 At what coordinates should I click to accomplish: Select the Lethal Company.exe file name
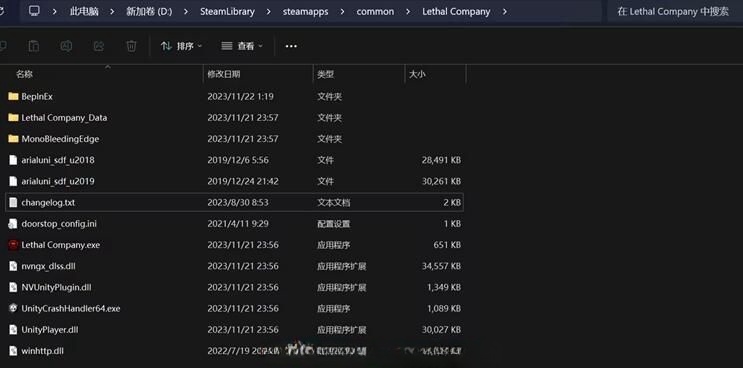point(61,245)
